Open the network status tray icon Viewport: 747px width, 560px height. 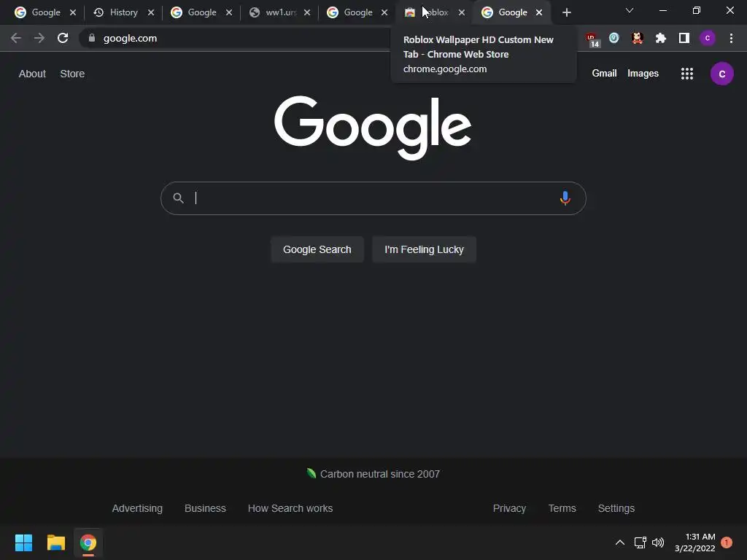640,542
